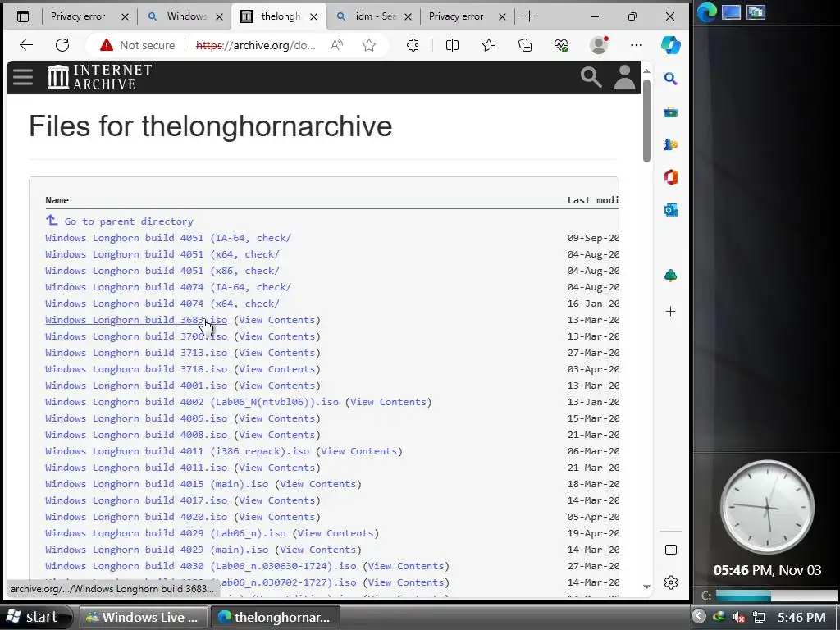Open Internet Archive user account icon
The height and width of the screenshot is (630, 840).
point(624,77)
